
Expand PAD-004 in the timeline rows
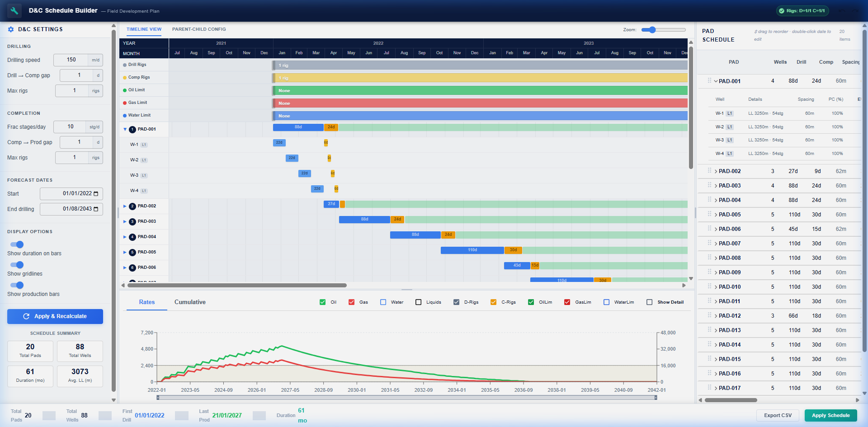125,237
